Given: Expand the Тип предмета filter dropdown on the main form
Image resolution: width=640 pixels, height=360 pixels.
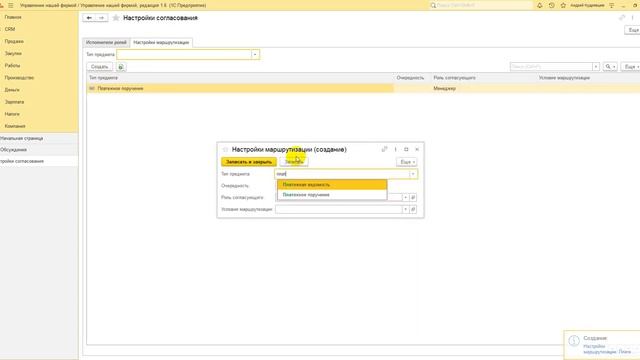Looking at the screenshot, I should (x=255, y=54).
